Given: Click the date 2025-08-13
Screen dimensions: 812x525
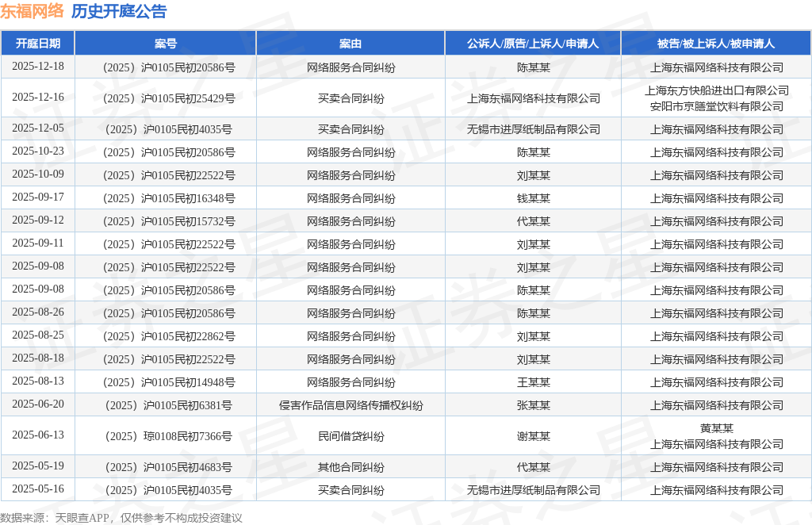Looking at the screenshot, I should (38, 381).
